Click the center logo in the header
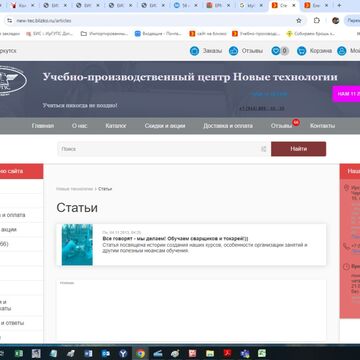Screen dimensions: 360x360 click(12, 80)
